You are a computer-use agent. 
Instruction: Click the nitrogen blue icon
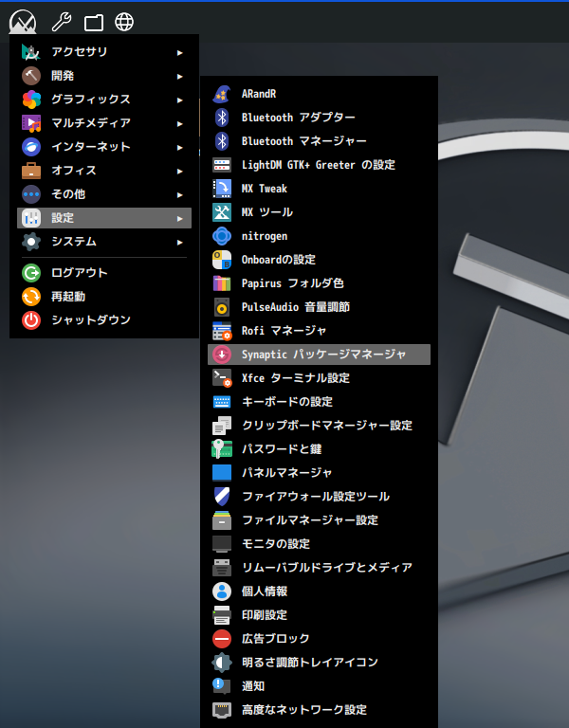click(x=222, y=236)
